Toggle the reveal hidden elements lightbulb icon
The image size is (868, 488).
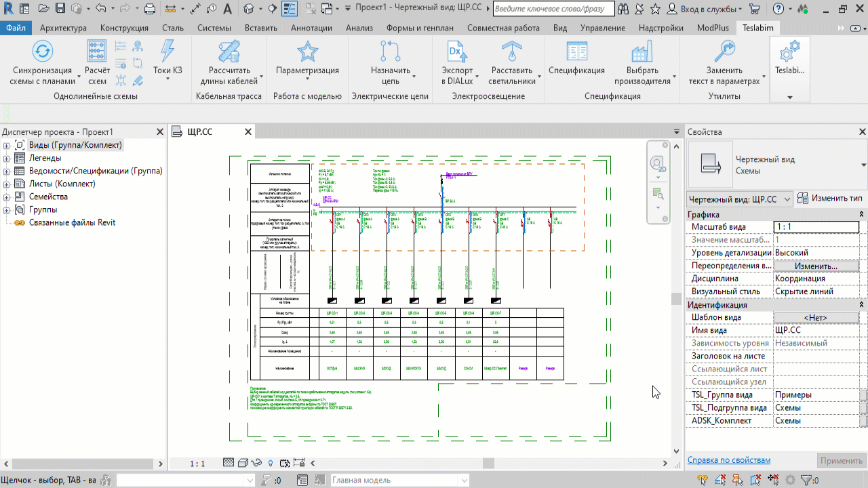pos(271,464)
